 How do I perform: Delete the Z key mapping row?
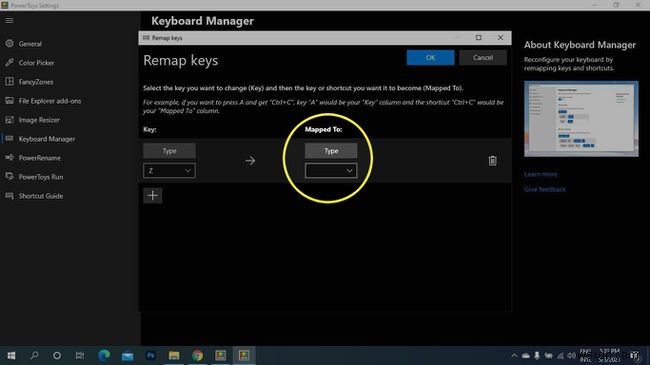492,161
